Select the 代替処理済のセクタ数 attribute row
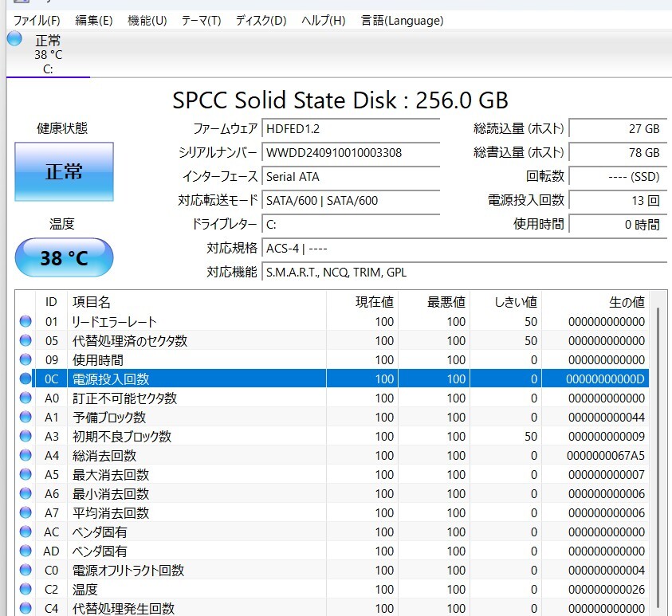 pyautogui.click(x=332, y=340)
